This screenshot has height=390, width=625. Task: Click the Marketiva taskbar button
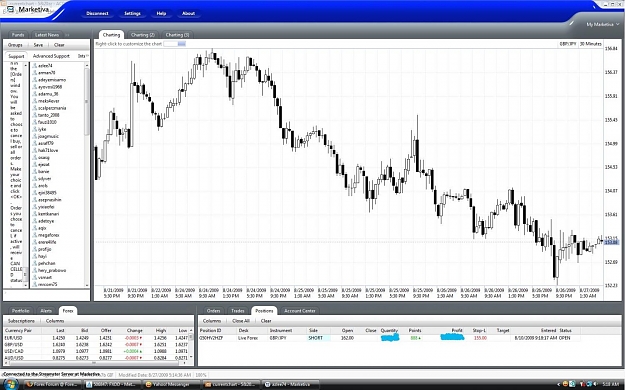click(x=291, y=384)
